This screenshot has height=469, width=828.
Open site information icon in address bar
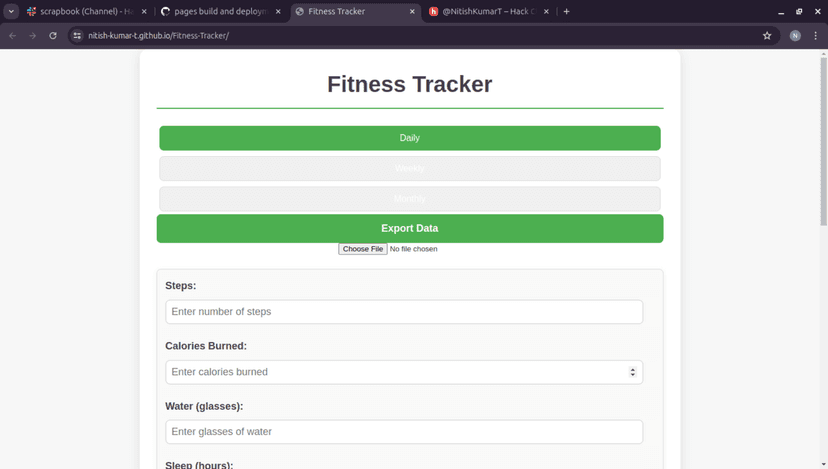pyautogui.click(x=77, y=35)
